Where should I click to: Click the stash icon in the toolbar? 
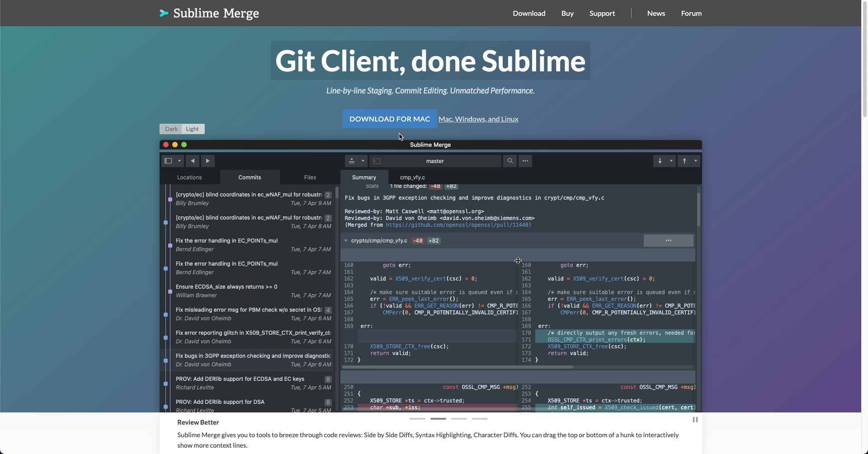[352, 161]
